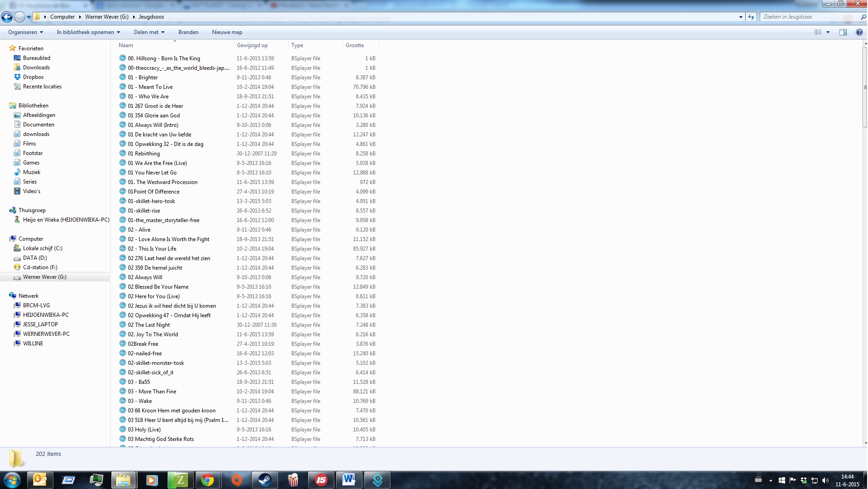Sort files by Naam column
Screen dimensions: 868x489
click(175, 45)
